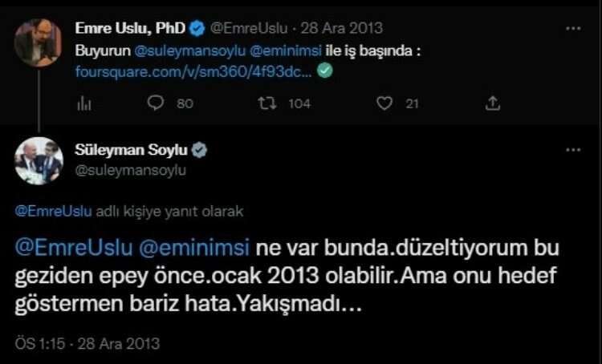602x364 pixels.
Task: Open @EmreUslu mention in reply body
Action: pyautogui.click(x=74, y=248)
